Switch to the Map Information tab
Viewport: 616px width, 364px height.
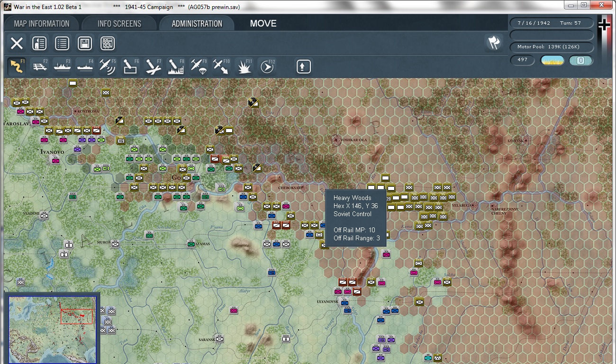pos(42,24)
